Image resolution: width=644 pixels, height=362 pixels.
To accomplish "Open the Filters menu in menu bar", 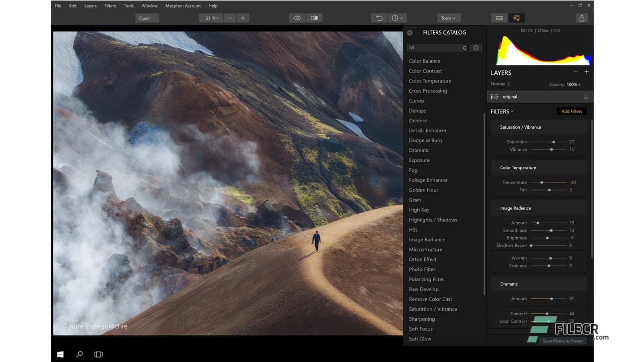I will [x=110, y=6].
